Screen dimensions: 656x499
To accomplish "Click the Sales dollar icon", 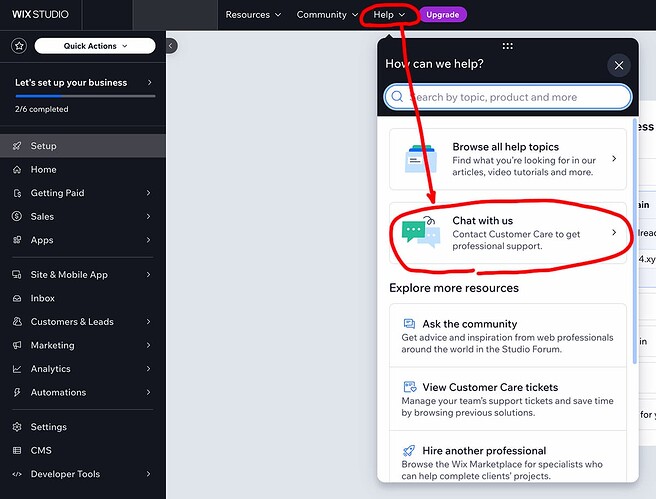I will coord(17,216).
